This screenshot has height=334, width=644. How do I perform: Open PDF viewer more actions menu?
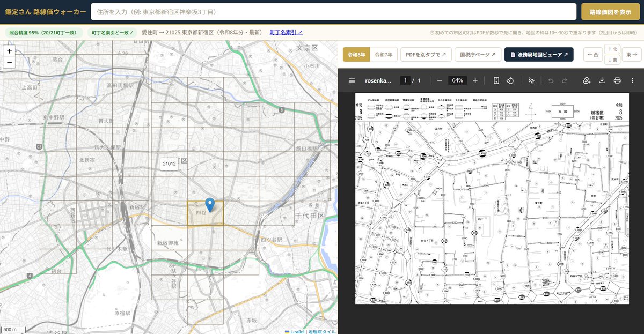click(x=632, y=80)
